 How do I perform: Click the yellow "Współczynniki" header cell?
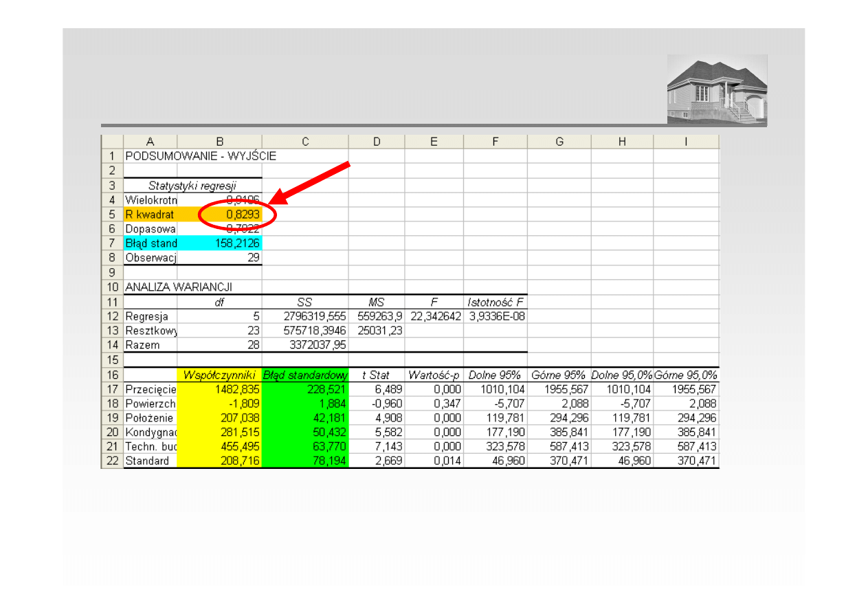219,375
